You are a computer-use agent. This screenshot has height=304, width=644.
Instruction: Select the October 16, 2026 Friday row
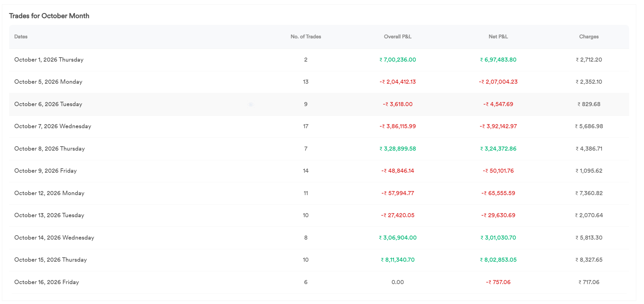point(319,282)
